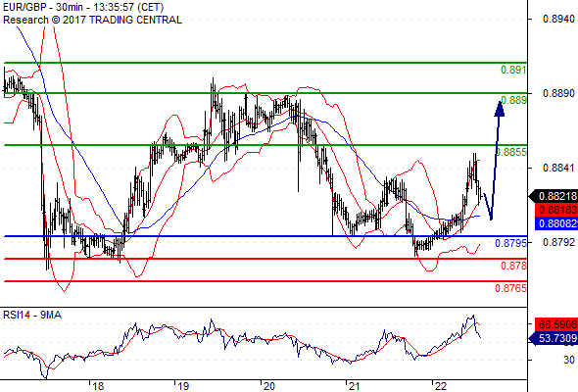Viewport: 578px width, 392px height.
Task: Click the blue forecast arrow head
Action: point(499,109)
